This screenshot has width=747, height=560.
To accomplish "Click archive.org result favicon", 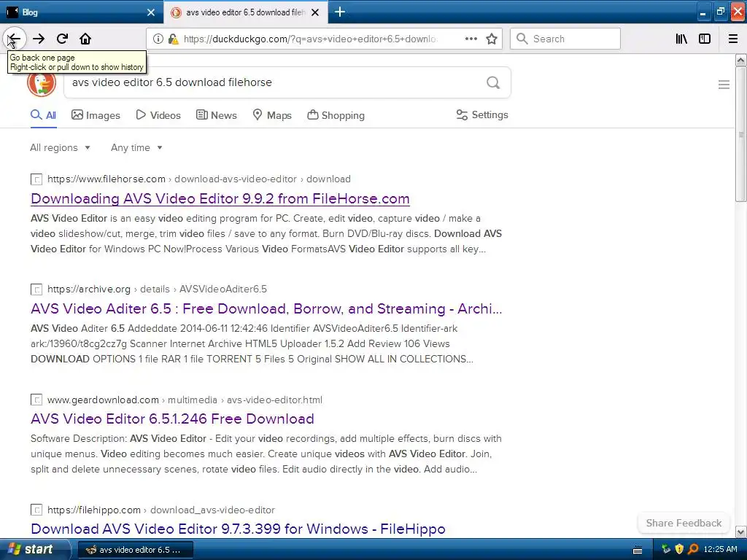I will coord(36,289).
